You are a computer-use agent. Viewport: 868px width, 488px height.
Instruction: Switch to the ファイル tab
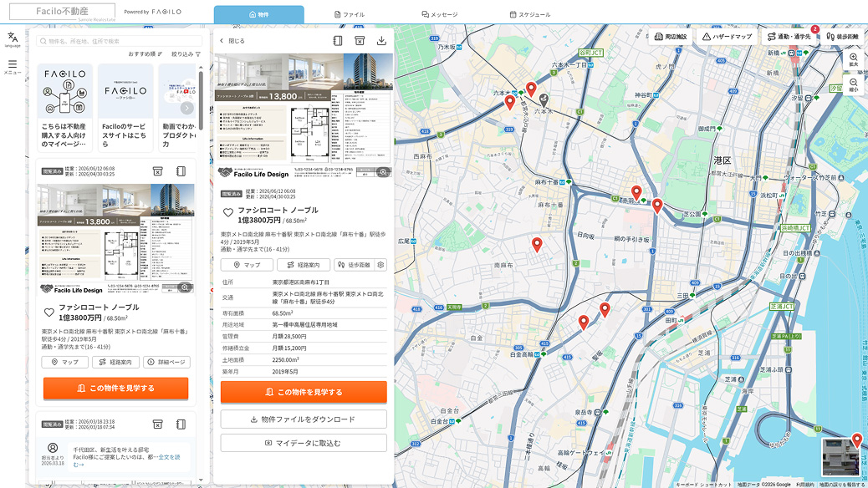coord(350,14)
